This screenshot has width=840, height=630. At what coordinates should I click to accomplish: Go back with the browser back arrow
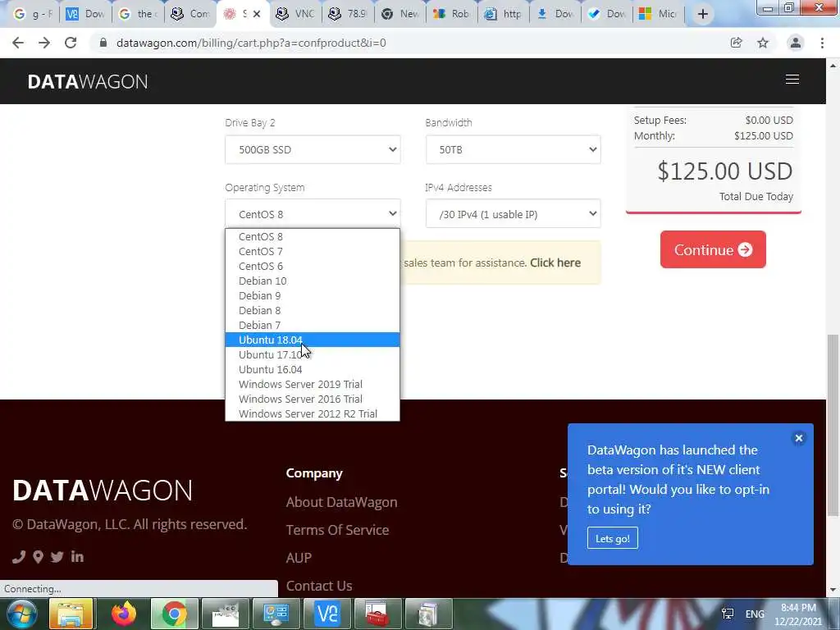(x=18, y=43)
